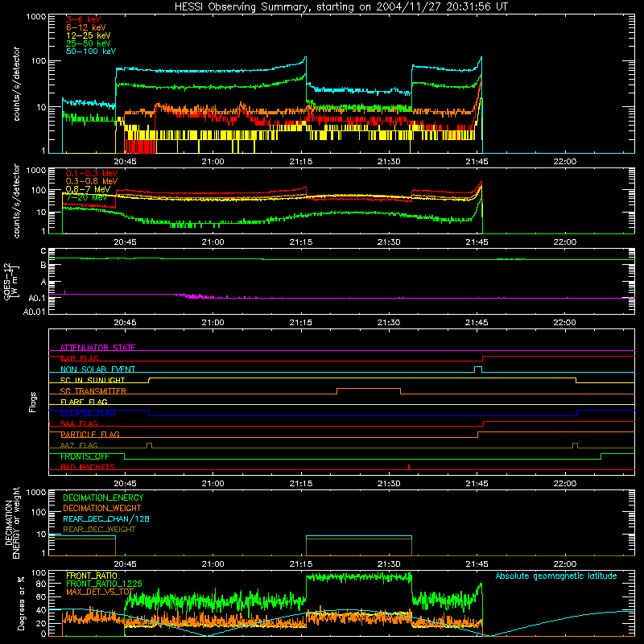Viewport: 644px width, 644px height.
Task: Click the 21:30 label under decimation plot
Action: 389,564
